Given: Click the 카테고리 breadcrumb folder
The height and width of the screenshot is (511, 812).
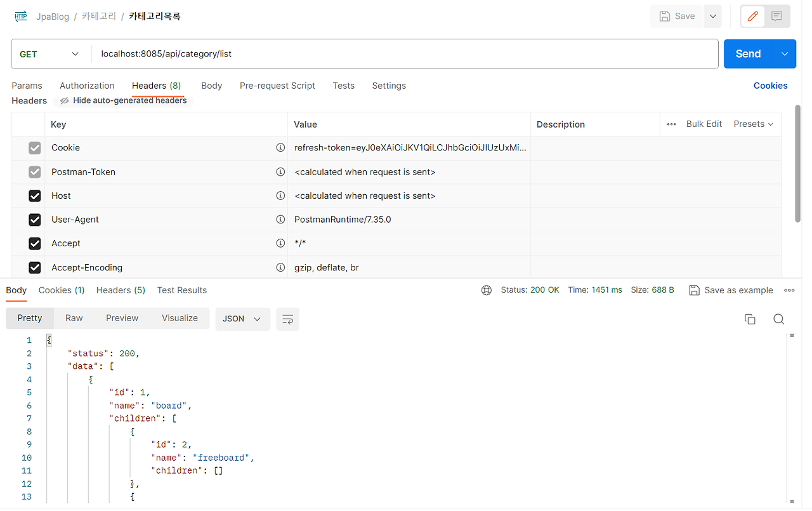Looking at the screenshot, I should 99,17.
